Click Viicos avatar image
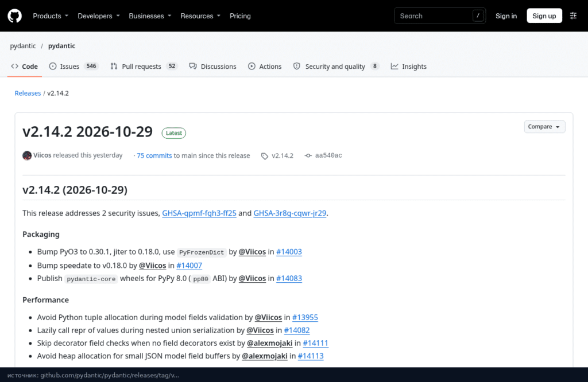This screenshot has width=588, height=382. 27,155
